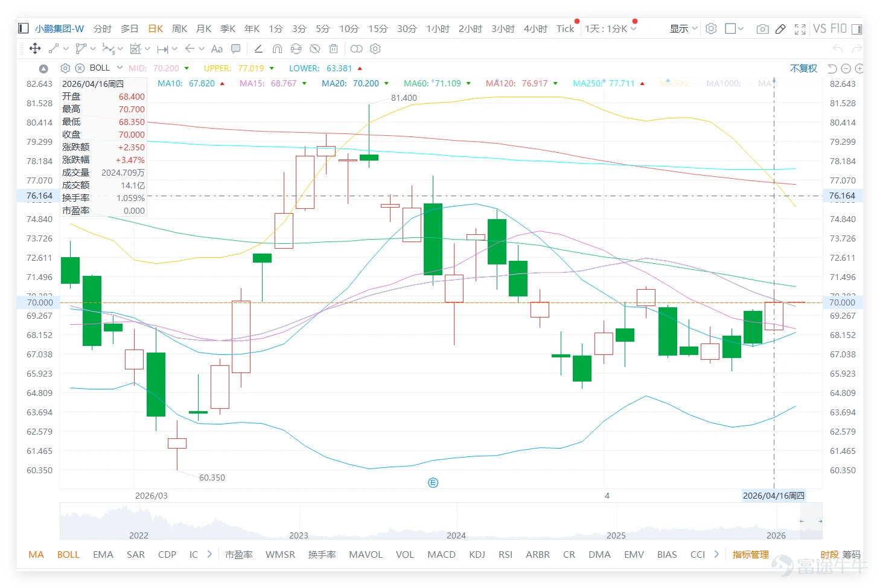Hide all drawings with the eye-slash icon
This screenshot has width=880, height=588.
pos(314,49)
